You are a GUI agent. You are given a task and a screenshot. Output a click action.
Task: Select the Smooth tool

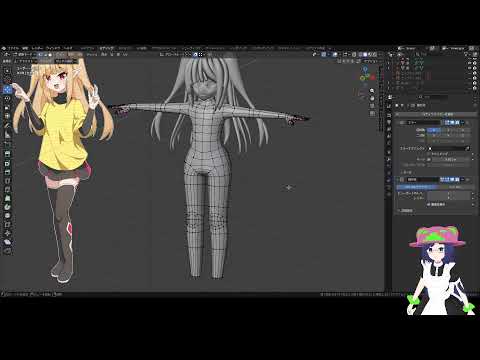7,216
